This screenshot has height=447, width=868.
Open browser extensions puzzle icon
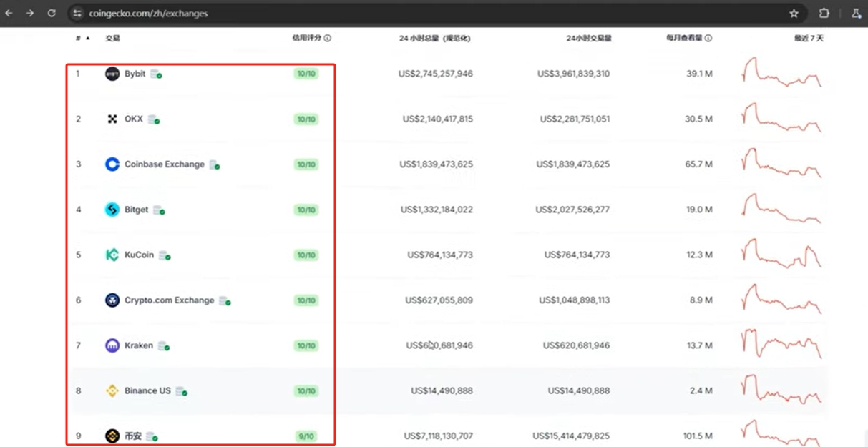click(x=824, y=13)
